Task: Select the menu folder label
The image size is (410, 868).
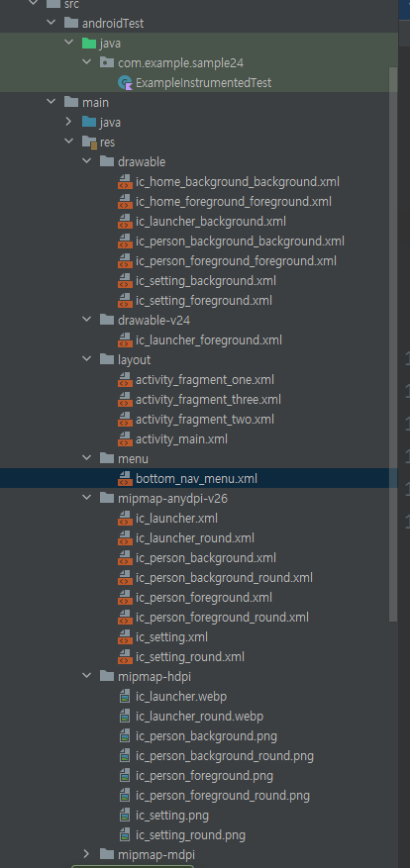Action: coord(133,459)
